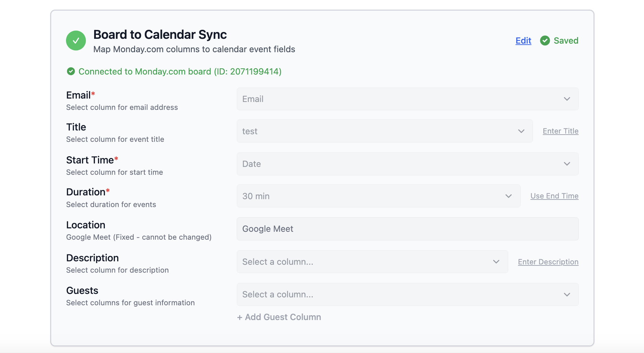
Task: Click the Date value in Start Time field
Action: pos(251,164)
